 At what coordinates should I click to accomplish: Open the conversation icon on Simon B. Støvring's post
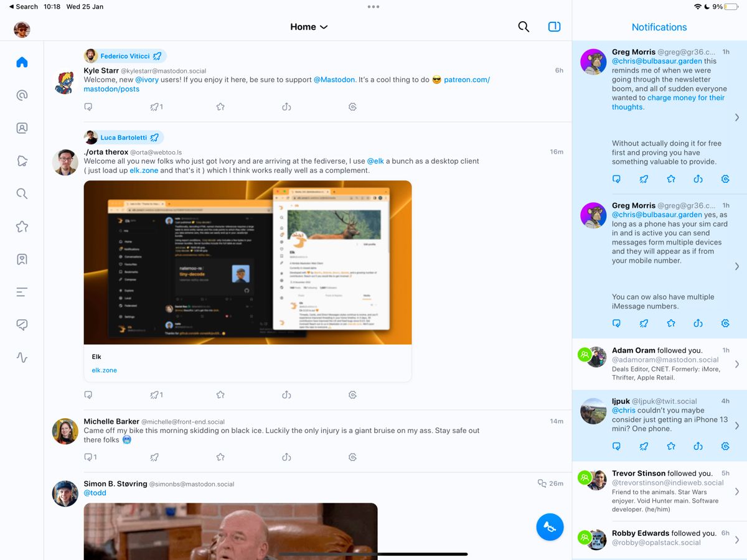pyautogui.click(x=542, y=483)
